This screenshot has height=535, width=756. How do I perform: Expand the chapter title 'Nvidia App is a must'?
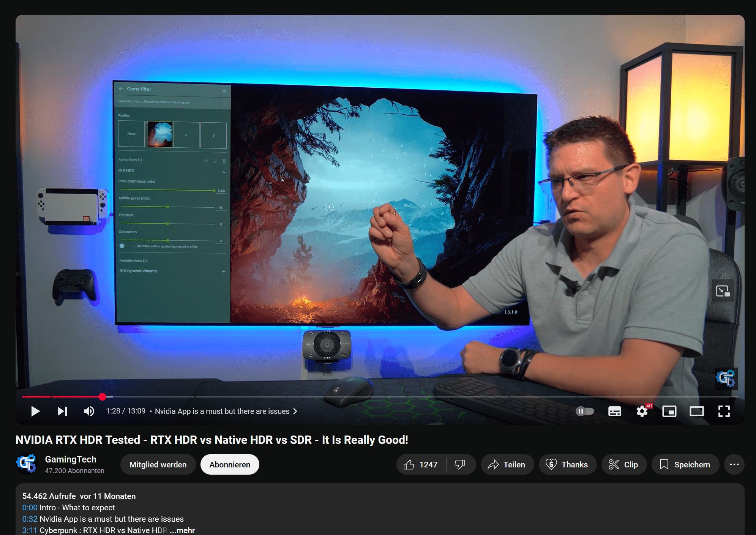(x=226, y=411)
